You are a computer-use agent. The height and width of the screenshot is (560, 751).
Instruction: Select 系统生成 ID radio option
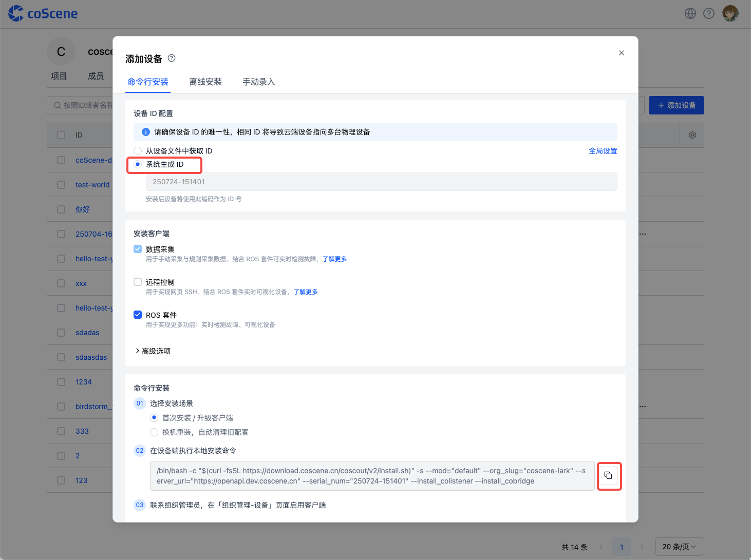pyautogui.click(x=138, y=164)
